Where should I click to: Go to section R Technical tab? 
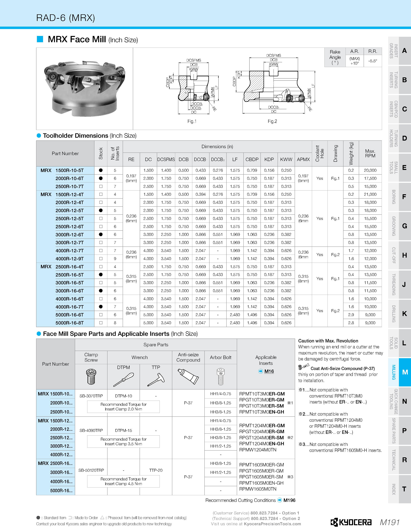pyautogui.click(x=399, y=460)
